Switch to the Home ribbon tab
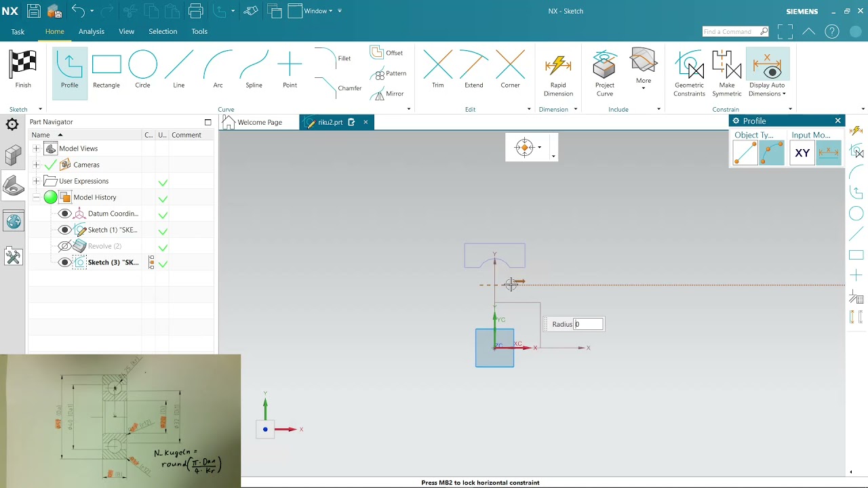 [55, 31]
